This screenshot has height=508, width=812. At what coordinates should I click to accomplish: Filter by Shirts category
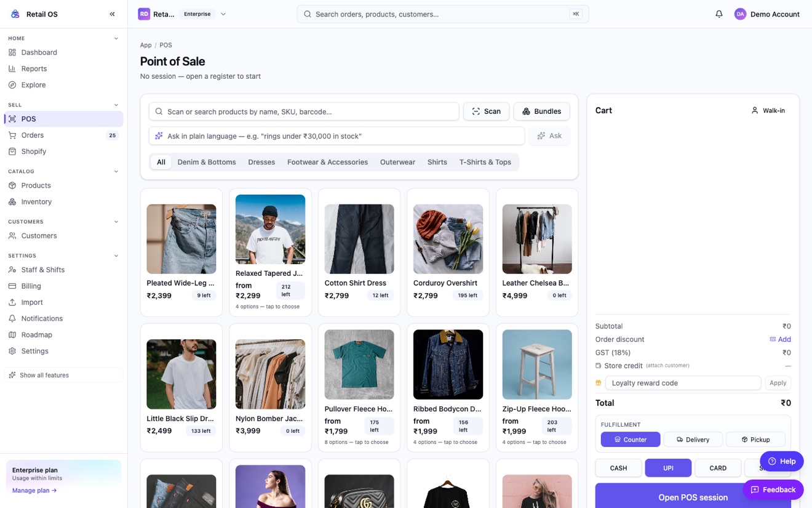pos(437,162)
